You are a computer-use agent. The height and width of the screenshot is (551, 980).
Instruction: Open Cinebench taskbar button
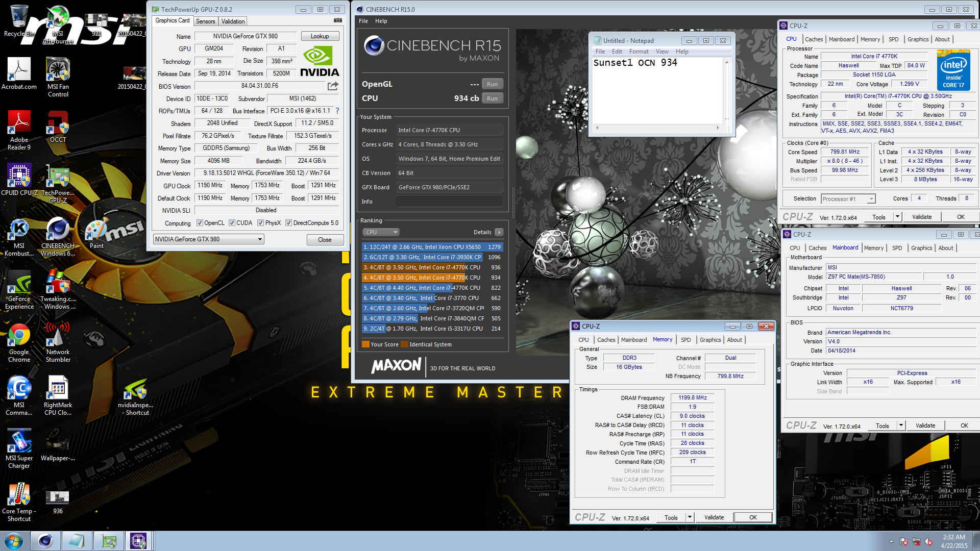coord(45,541)
